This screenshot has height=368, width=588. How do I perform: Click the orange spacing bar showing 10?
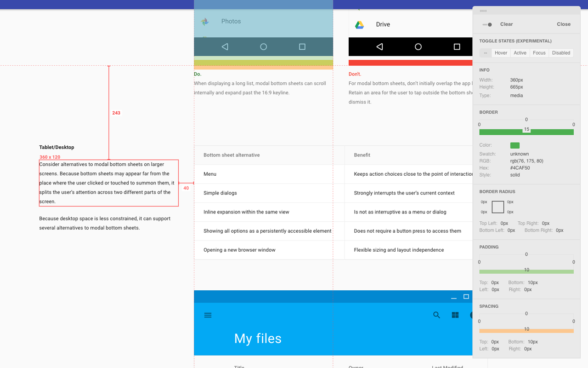526,331
